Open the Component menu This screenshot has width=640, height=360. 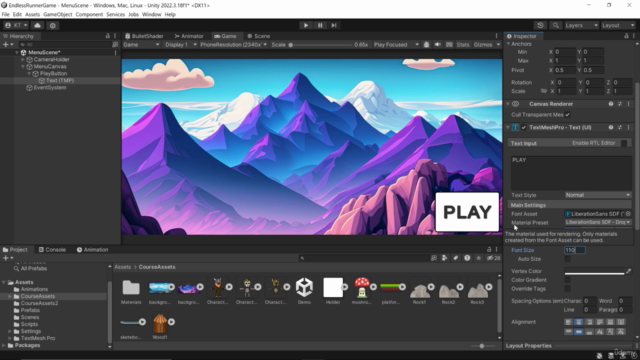[89, 14]
